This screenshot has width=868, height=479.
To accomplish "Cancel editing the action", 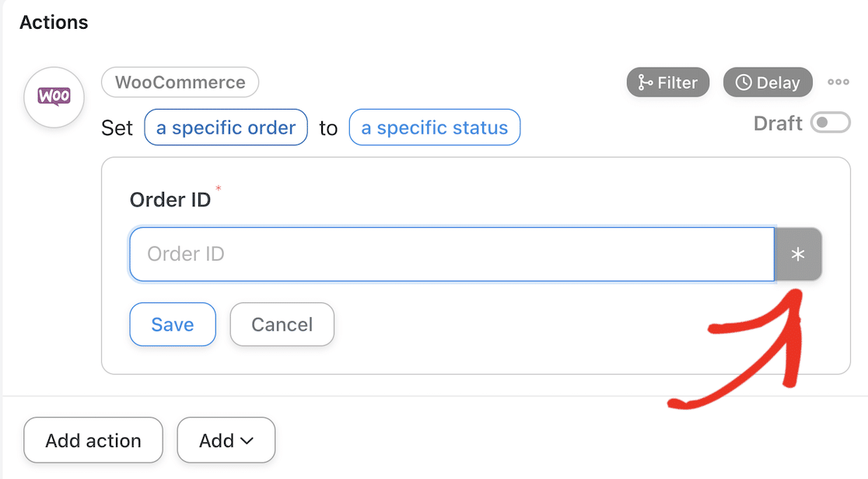I will pos(282,324).
